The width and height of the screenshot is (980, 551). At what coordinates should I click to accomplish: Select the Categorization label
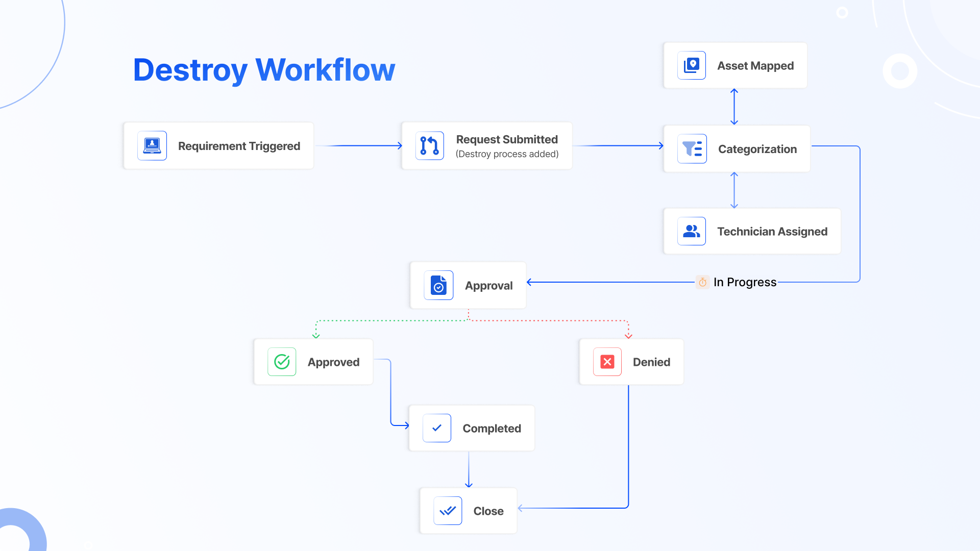pyautogui.click(x=757, y=149)
